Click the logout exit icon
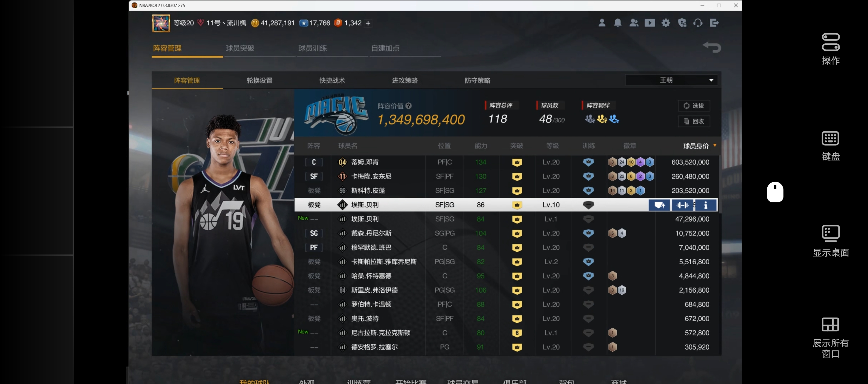The height and width of the screenshot is (384, 868). pos(714,23)
